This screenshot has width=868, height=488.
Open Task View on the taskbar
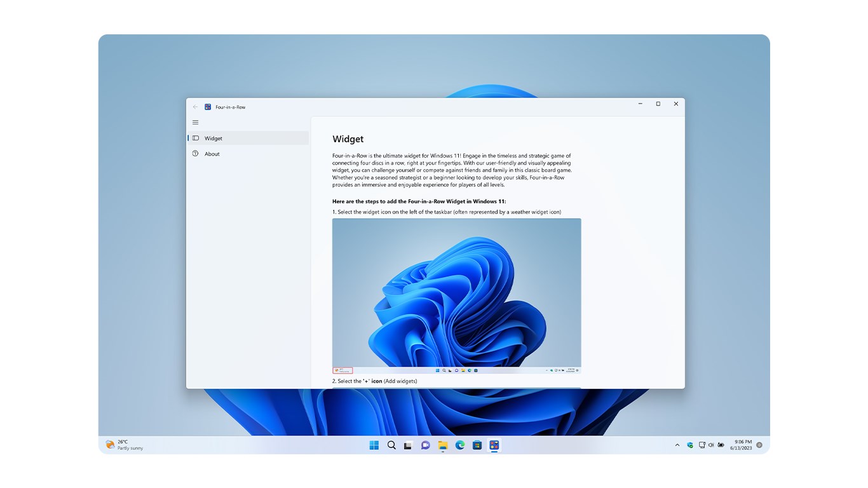click(409, 445)
